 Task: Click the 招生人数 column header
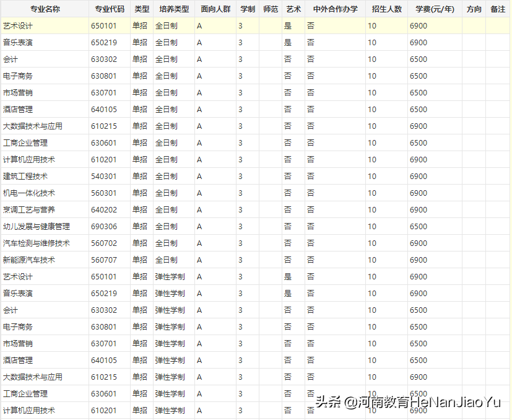386,9
